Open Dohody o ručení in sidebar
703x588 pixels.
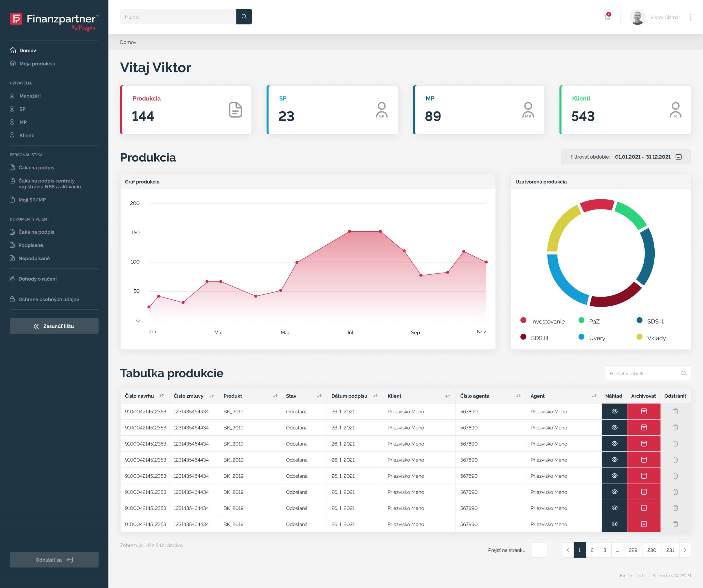coord(33,279)
